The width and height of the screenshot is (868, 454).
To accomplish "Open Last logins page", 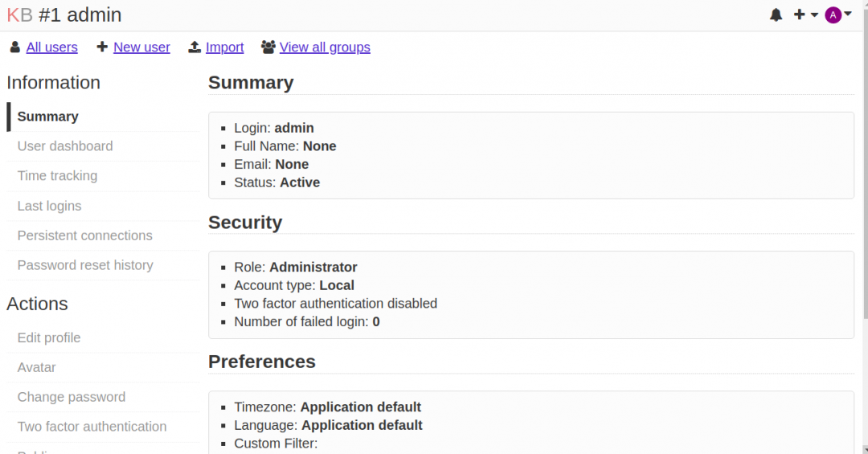I will pos(49,206).
